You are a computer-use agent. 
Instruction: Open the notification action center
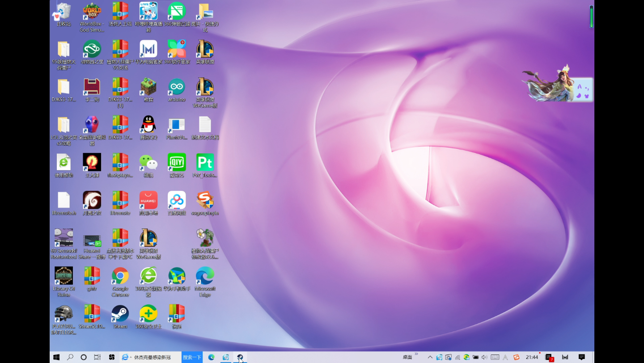[581, 357]
